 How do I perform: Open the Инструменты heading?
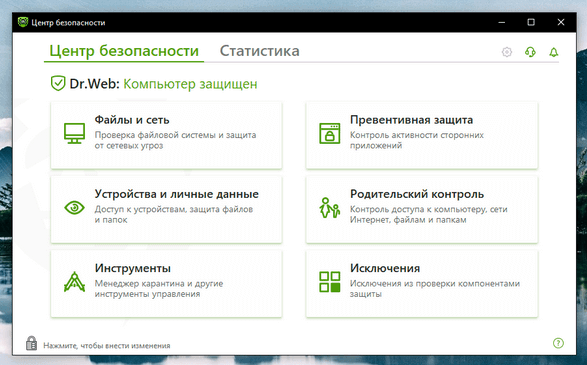pyautogui.click(x=133, y=268)
